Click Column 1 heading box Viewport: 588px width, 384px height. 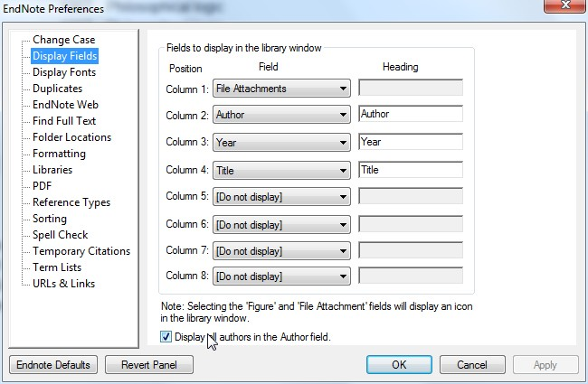tap(411, 88)
